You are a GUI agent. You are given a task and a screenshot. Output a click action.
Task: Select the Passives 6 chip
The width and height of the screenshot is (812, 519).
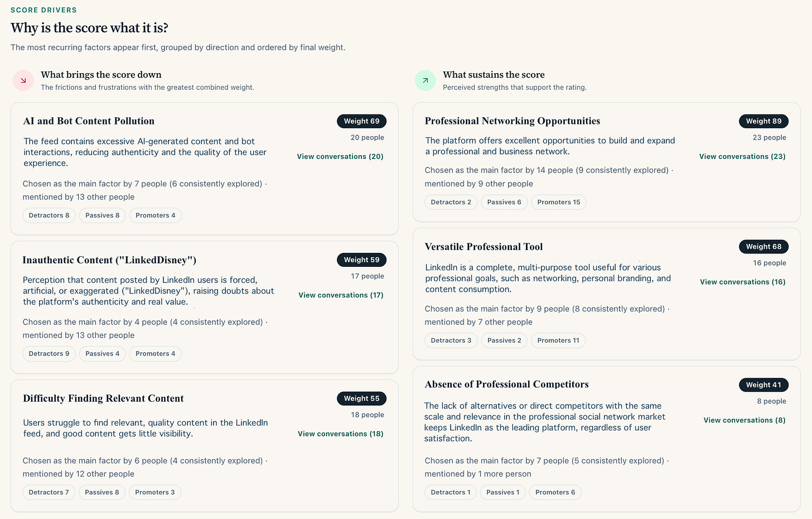(x=504, y=202)
